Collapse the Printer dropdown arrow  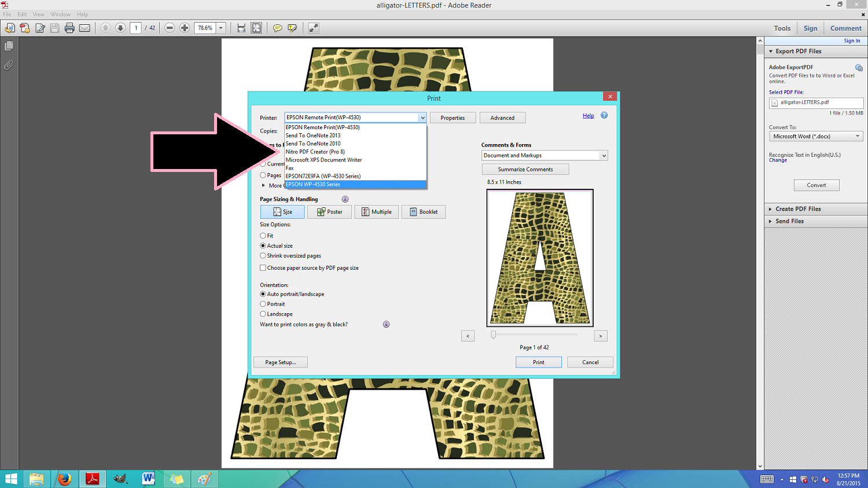(422, 118)
